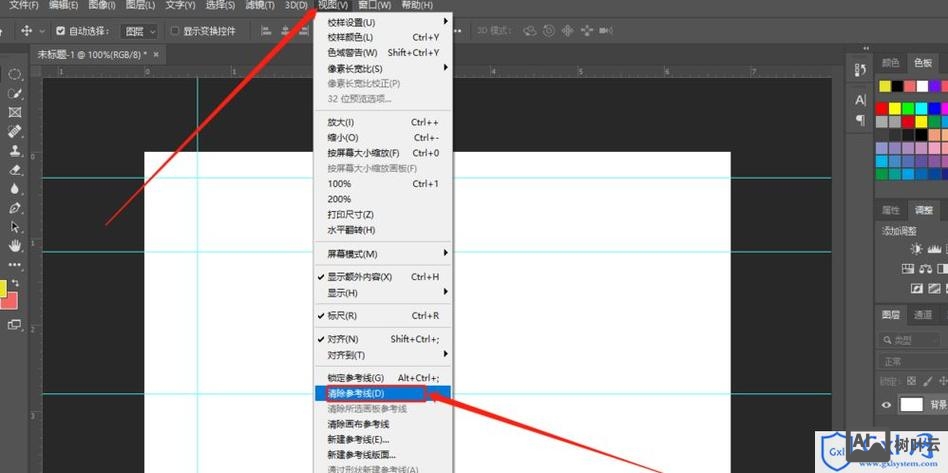This screenshot has height=473, width=948.
Task: Toggle the 自动选择 checkbox
Action: pyautogui.click(x=61, y=31)
